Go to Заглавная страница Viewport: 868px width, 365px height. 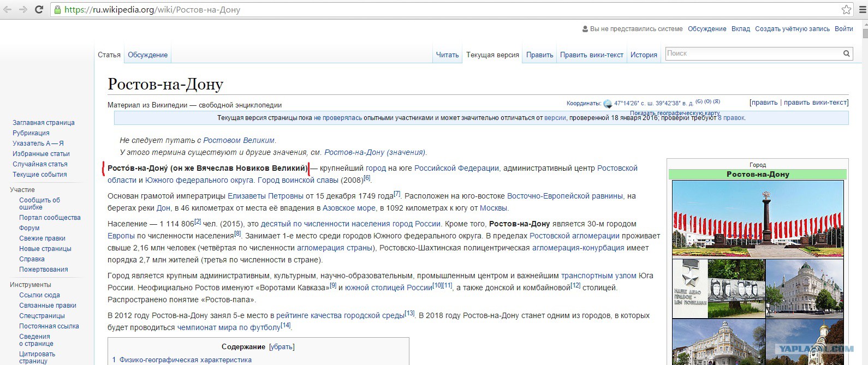(x=44, y=123)
